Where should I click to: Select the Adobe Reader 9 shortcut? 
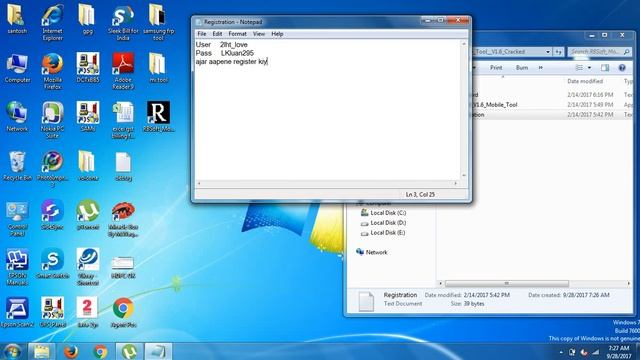point(123,71)
